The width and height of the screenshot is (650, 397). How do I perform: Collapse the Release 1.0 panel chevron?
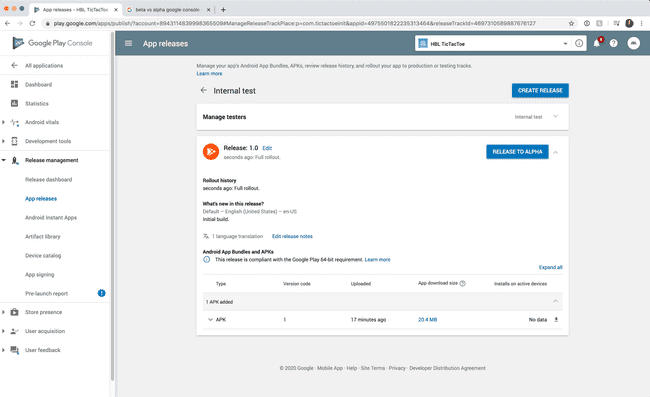(555, 153)
